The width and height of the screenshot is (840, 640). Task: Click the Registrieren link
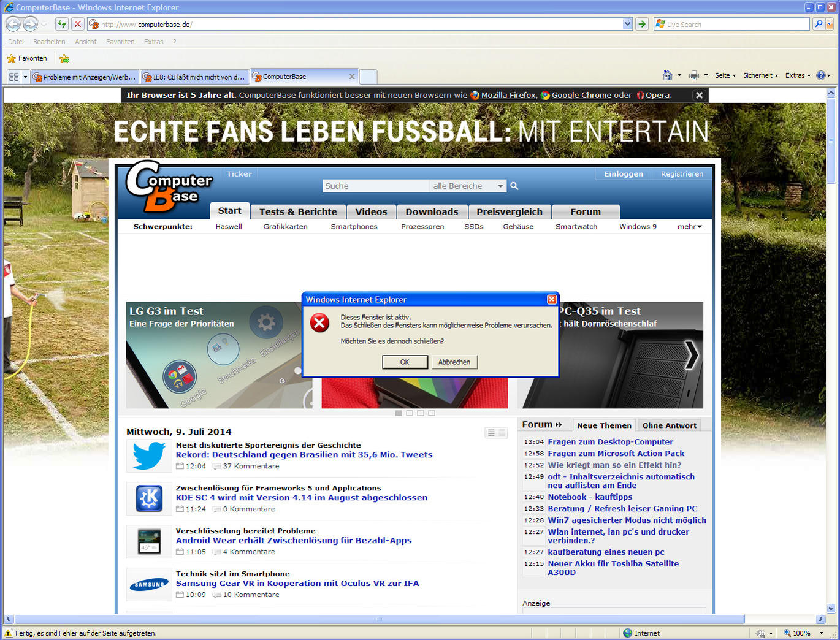pyautogui.click(x=682, y=174)
